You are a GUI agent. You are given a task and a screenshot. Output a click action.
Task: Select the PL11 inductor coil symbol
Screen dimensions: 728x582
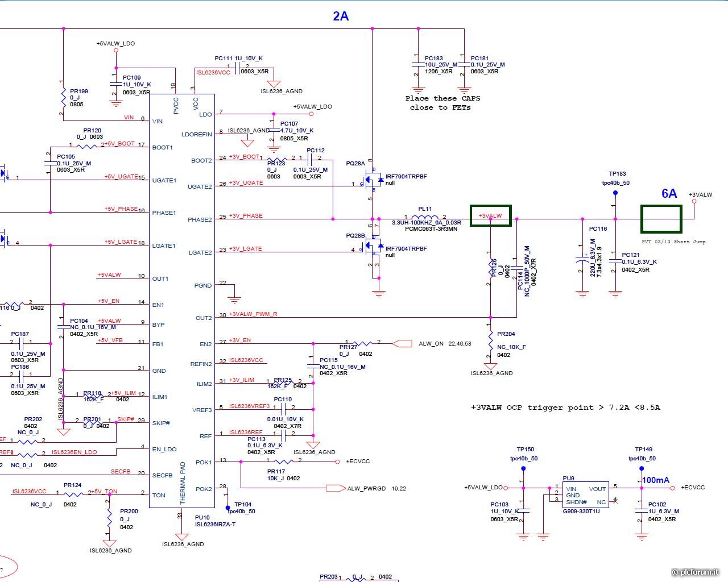[x=425, y=217]
